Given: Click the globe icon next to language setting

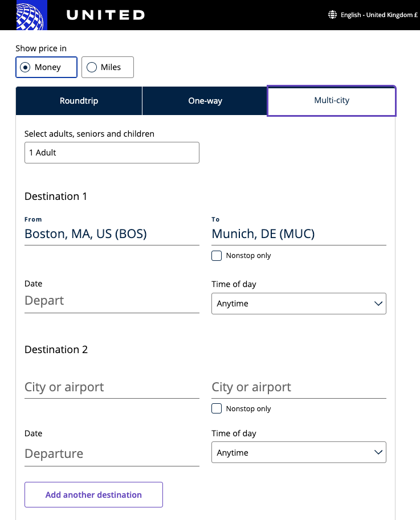Looking at the screenshot, I should [x=332, y=14].
